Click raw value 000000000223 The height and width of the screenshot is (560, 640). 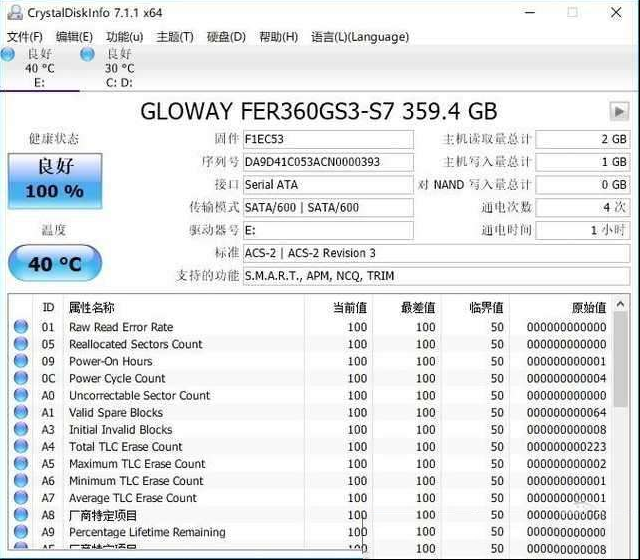[x=567, y=447]
